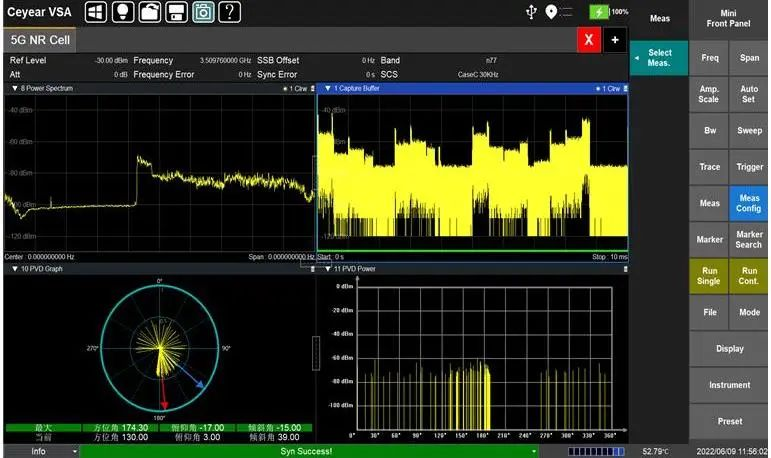The height and width of the screenshot is (458, 771).
Task: Select the 5G NR Cell tab
Action: point(40,40)
